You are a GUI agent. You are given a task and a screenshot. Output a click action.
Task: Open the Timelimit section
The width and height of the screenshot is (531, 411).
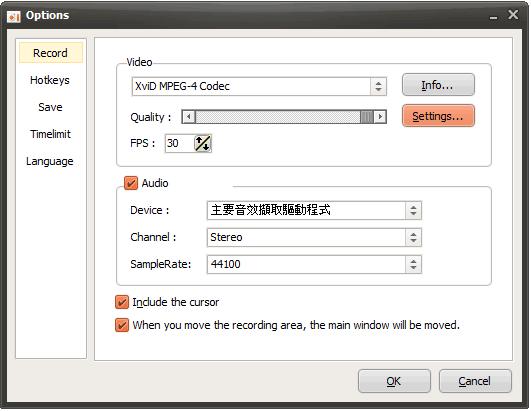50,134
